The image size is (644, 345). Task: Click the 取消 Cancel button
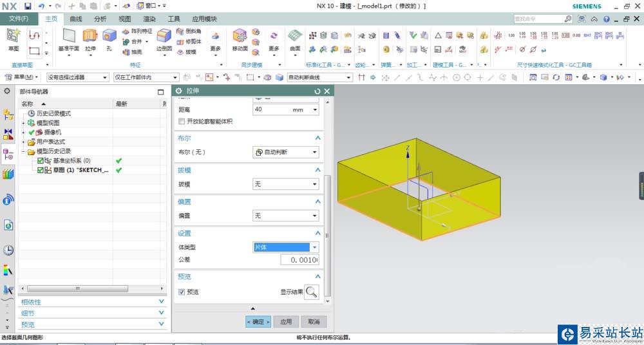tap(314, 322)
